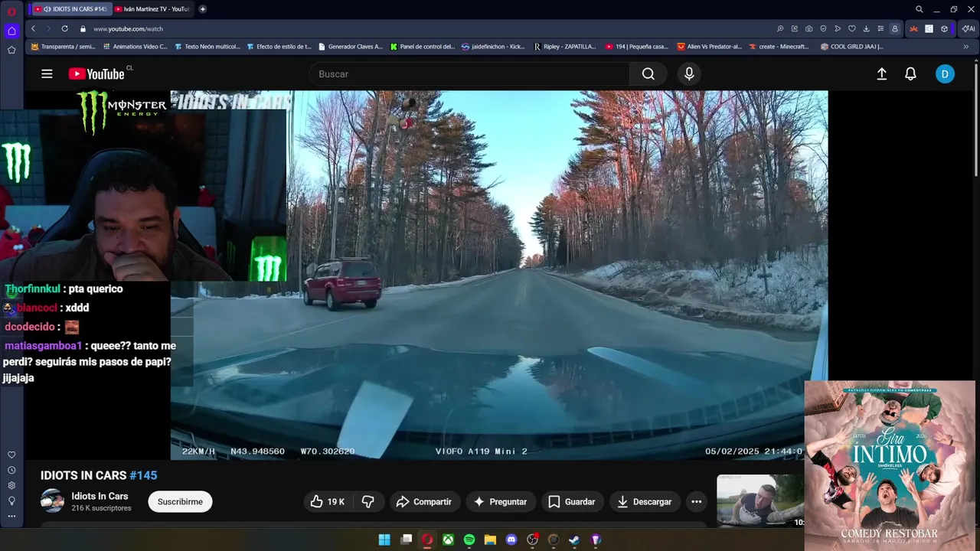The width and height of the screenshot is (980, 551).
Task: Open 'Generador Claves A...' bookmark
Action: click(351, 47)
